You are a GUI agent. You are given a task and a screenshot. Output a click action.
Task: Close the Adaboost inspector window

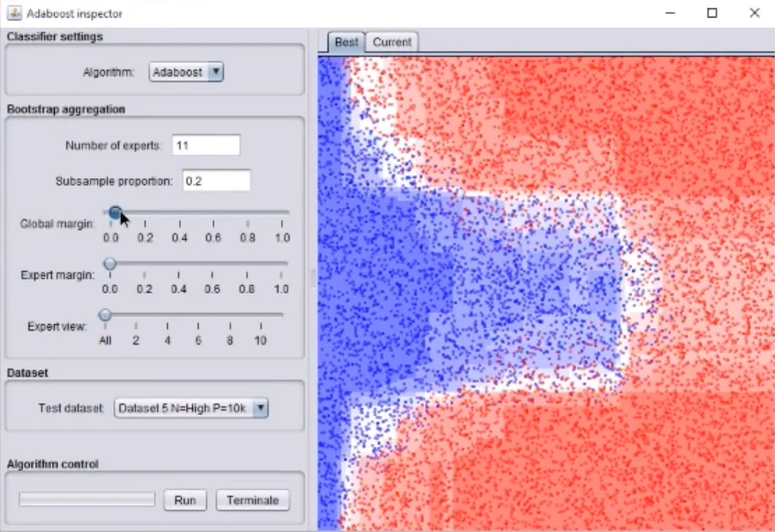(754, 13)
